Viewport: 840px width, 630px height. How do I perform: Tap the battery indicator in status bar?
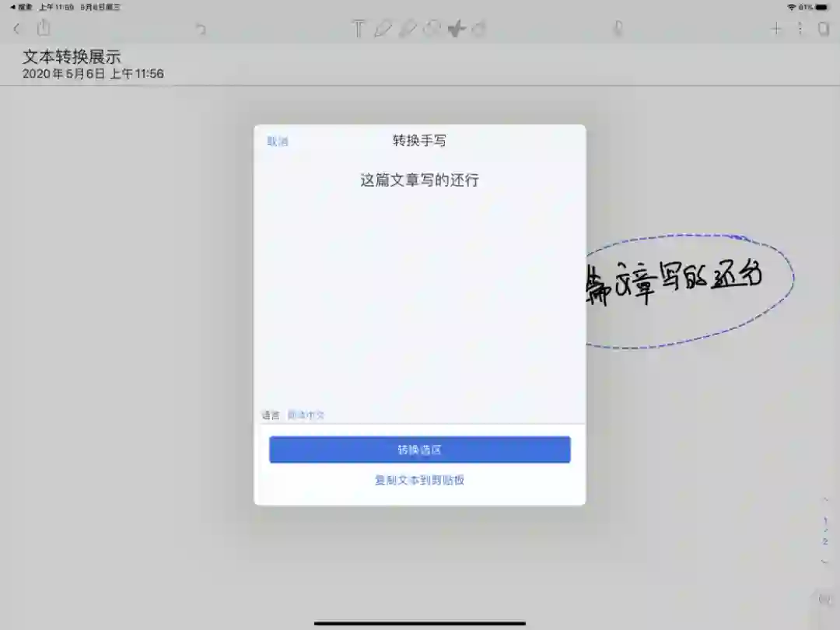(x=822, y=7)
